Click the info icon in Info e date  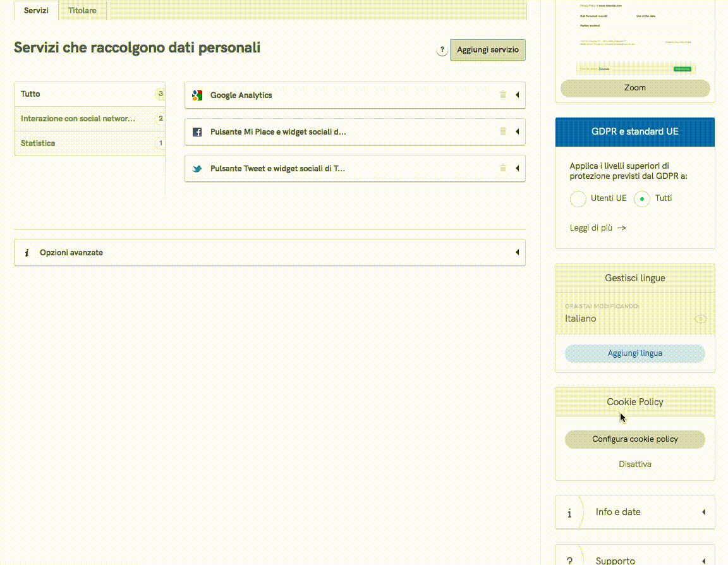[x=569, y=513]
